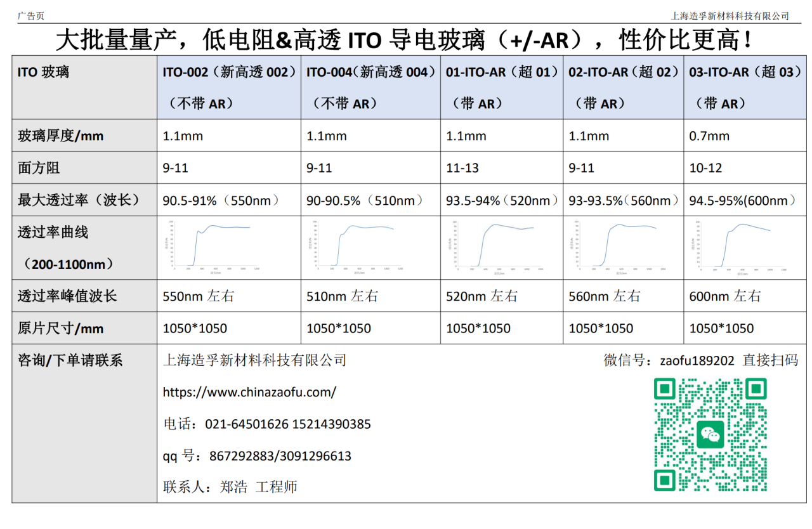This screenshot has width=812, height=529.
Task: Open the chinazaofu.com website link
Action: [x=249, y=392]
